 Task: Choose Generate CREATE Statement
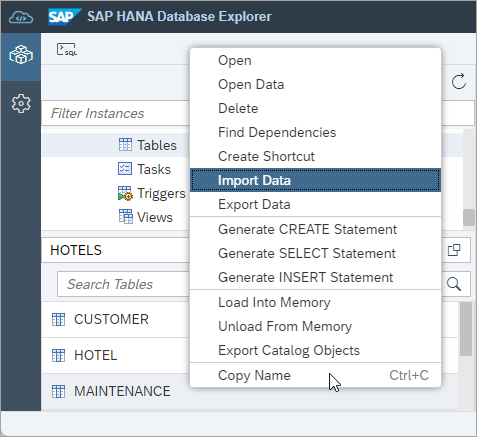(x=315, y=229)
